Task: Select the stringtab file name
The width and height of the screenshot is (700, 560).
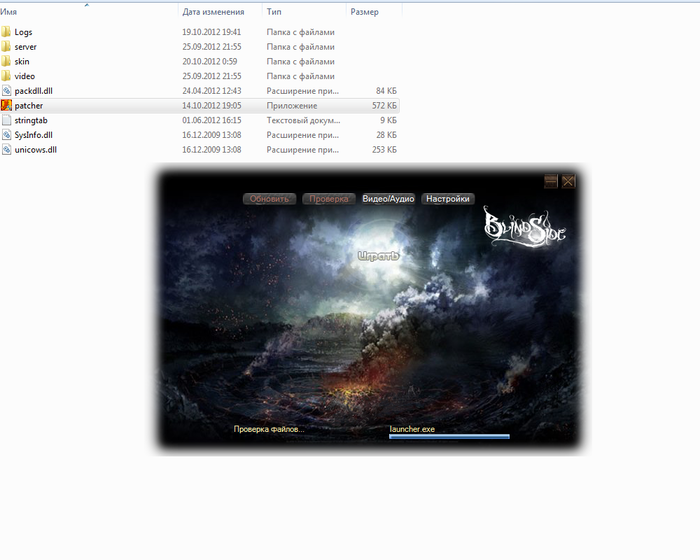Action: click(x=31, y=121)
